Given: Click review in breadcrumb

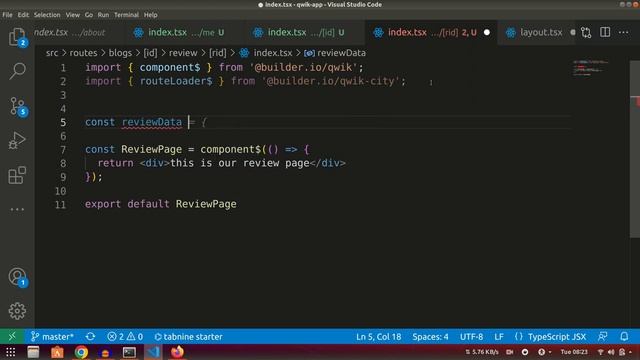Looking at the screenshot, I should pos(183,53).
